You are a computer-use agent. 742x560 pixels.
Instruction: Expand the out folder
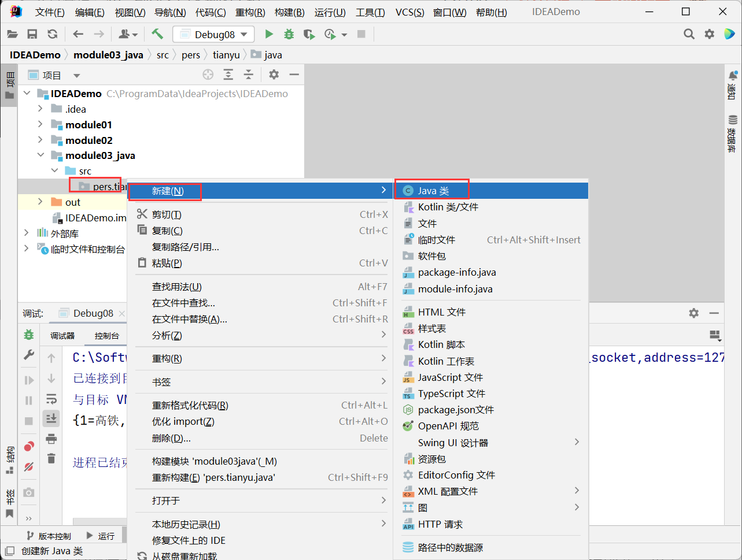tap(40, 202)
